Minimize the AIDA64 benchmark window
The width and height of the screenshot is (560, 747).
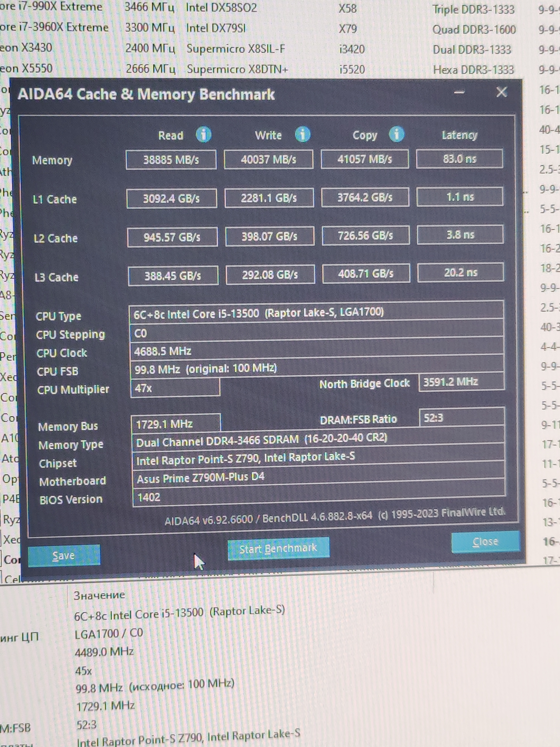[459, 92]
